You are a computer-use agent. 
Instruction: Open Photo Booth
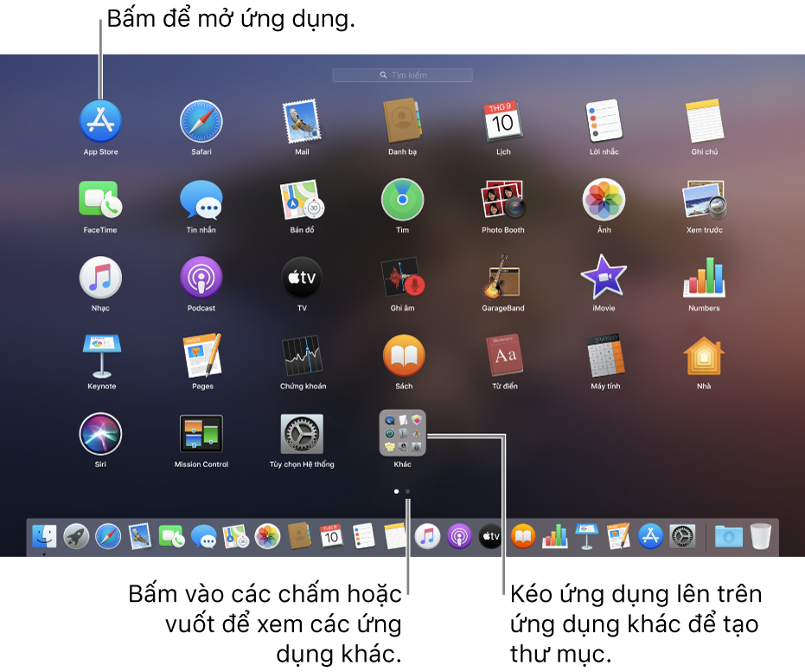(x=503, y=199)
